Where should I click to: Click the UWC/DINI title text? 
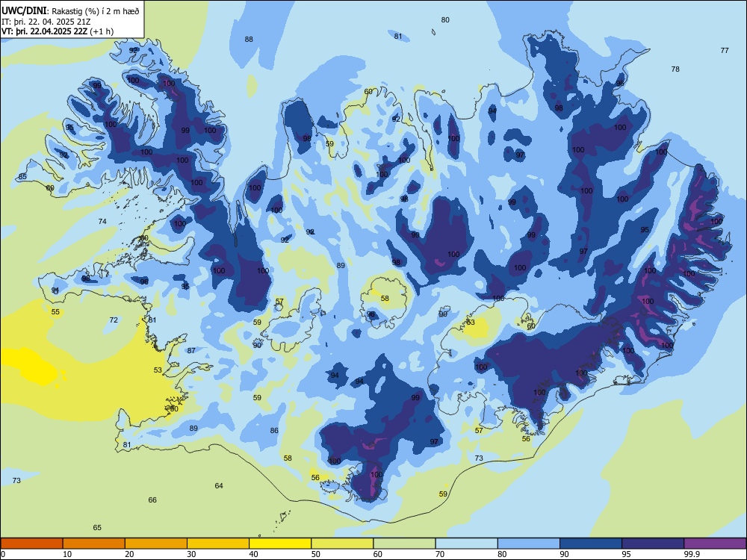24,10
